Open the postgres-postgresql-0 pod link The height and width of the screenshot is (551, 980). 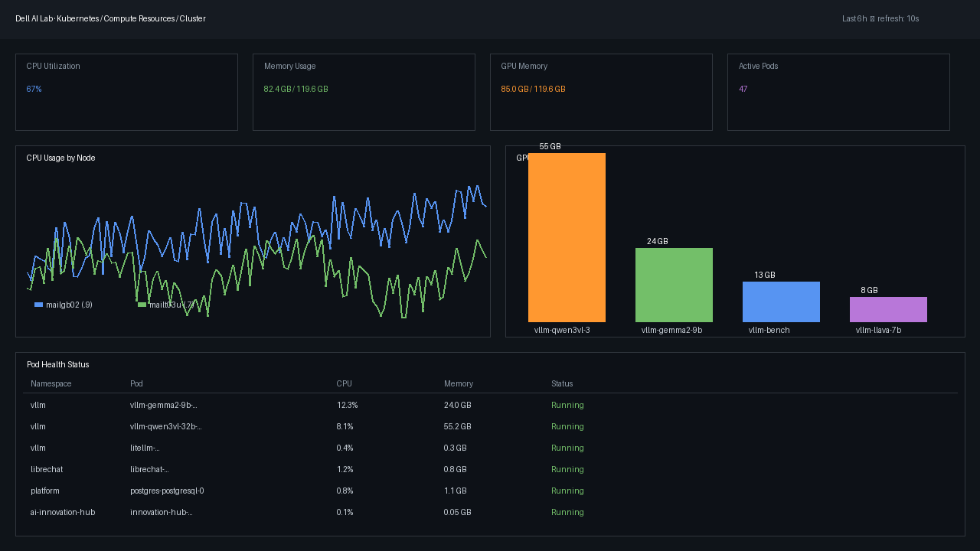[x=167, y=491]
